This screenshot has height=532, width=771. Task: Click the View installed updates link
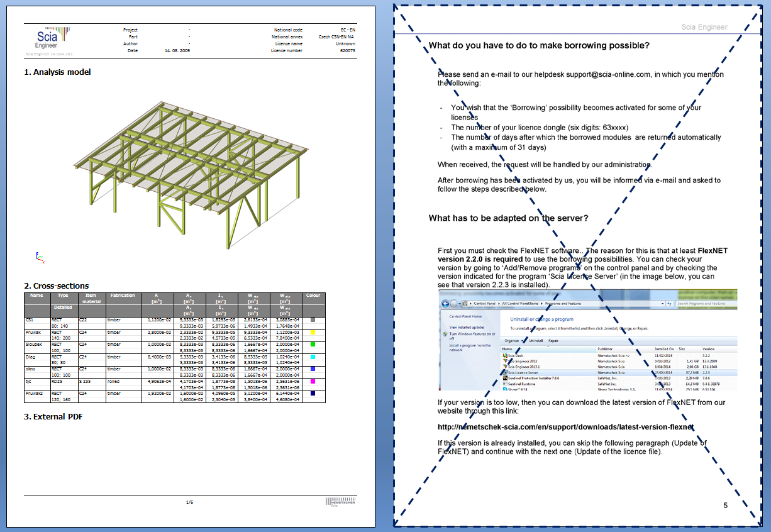(467, 328)
